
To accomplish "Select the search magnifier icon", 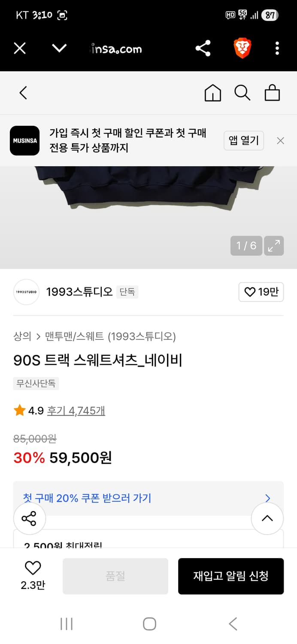I will [242, 93].
